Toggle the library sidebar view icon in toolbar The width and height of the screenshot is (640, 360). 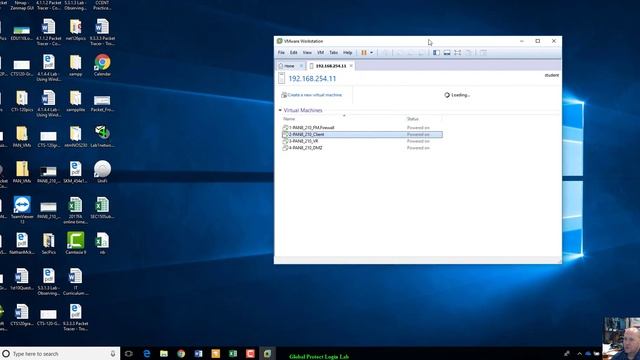click(436, 53)
